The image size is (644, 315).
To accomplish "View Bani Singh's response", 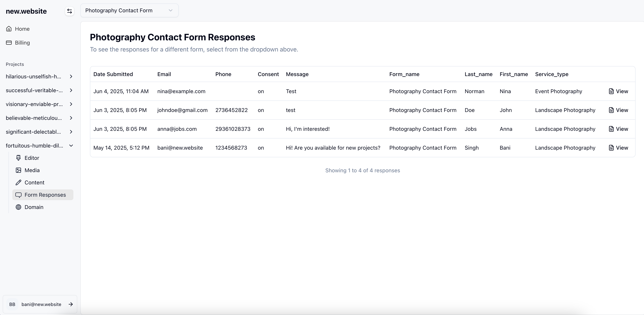I will [618, 148].
